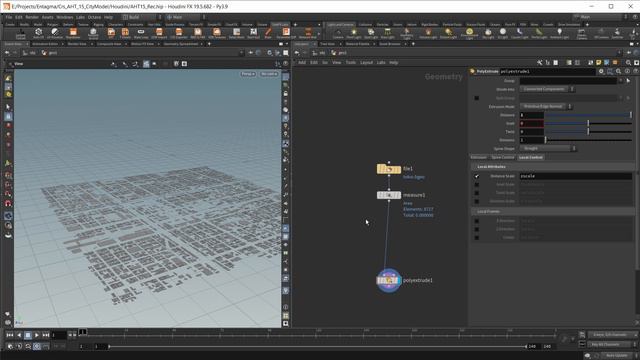
Task: Click the wrench tool icon in network toolbar
Action: [x=540, y=62]
